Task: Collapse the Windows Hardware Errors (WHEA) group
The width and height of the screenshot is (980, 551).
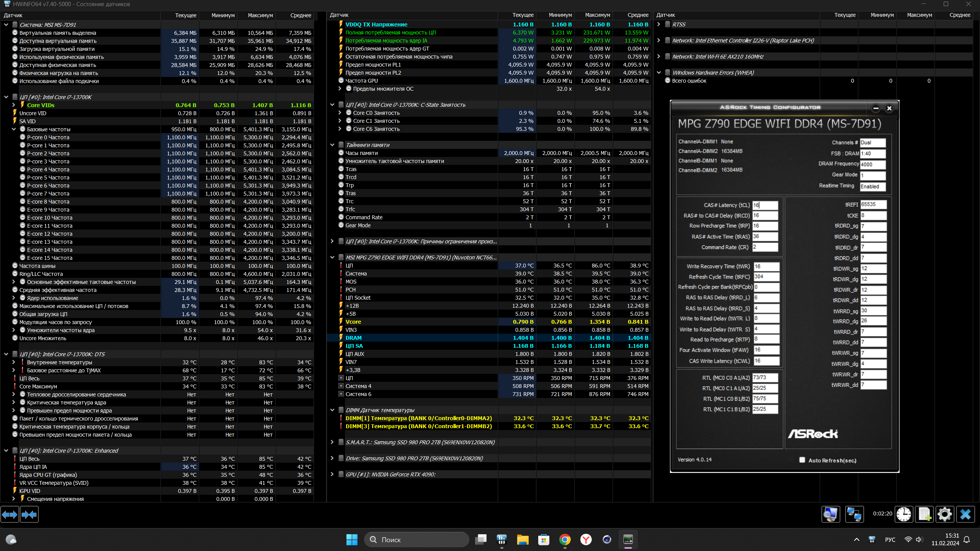Action: 659,72
